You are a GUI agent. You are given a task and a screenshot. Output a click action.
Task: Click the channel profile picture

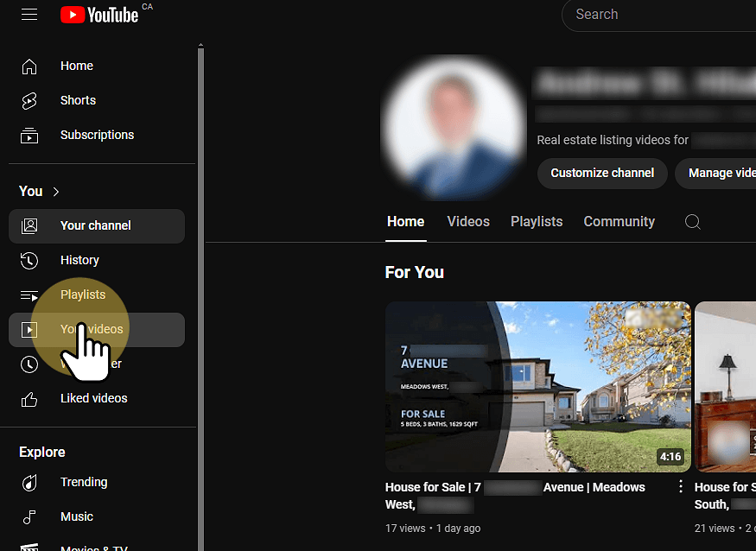tap(454, 128)
